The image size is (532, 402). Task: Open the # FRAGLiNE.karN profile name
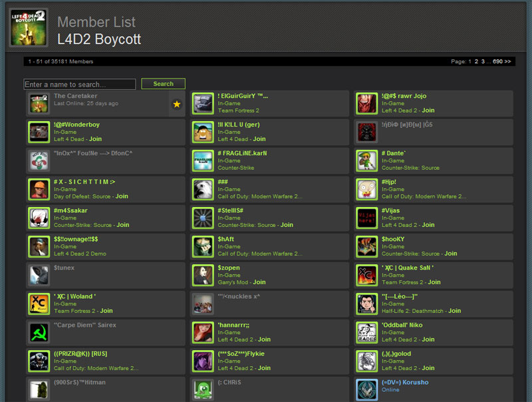pos(242,153)
